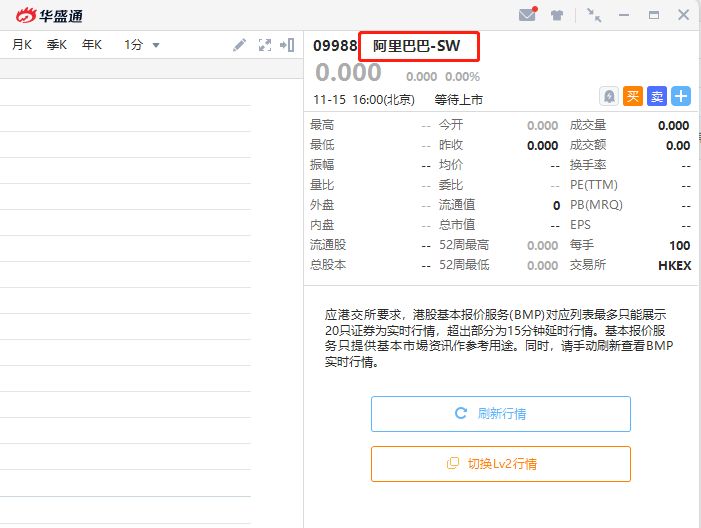The height and width of the screenshot is (528, 701).
Task: Click the EPS label
Action: [580, 225]
